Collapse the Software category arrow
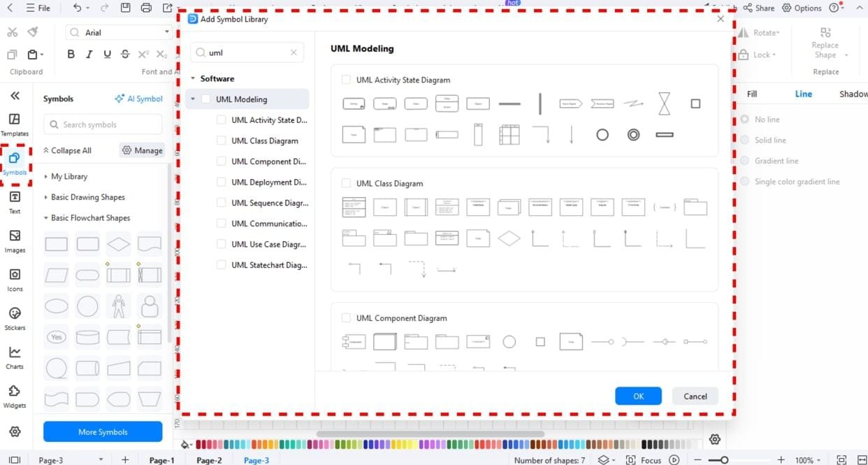 [193, 79]
